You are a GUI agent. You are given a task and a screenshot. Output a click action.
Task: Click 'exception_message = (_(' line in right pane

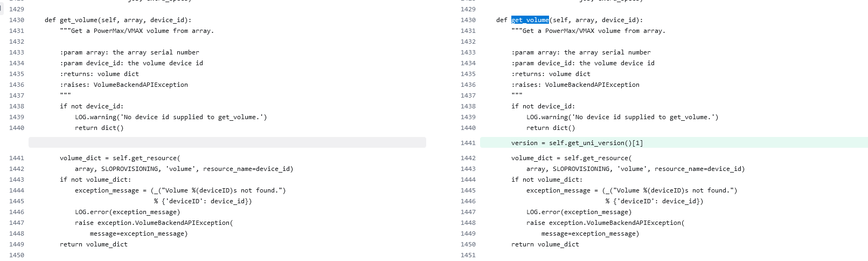632,190
